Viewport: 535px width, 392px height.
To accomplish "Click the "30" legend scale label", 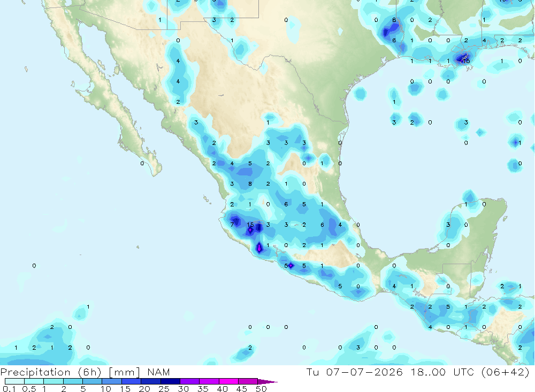I will click(184, 389).
